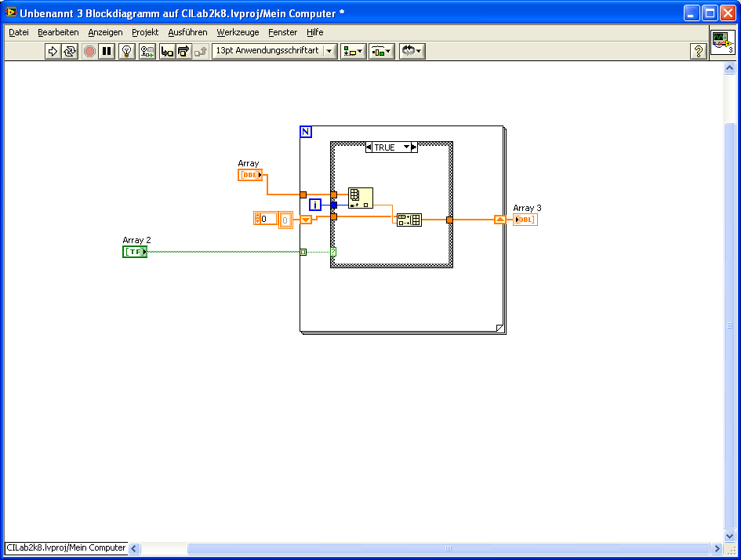Open the Fenster menu
Image resolution: width=741 pixels, height=560 pixels.
[x=282, y=32]
